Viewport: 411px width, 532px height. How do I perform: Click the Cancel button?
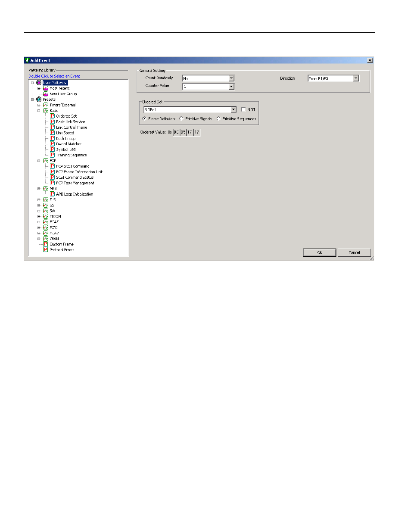tap(354, 252)
